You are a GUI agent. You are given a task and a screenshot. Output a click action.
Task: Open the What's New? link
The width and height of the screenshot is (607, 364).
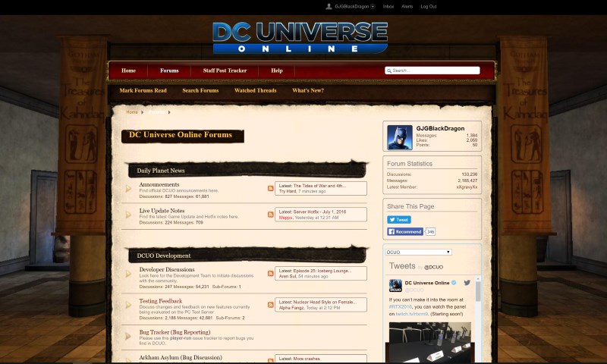pos(308,90)
